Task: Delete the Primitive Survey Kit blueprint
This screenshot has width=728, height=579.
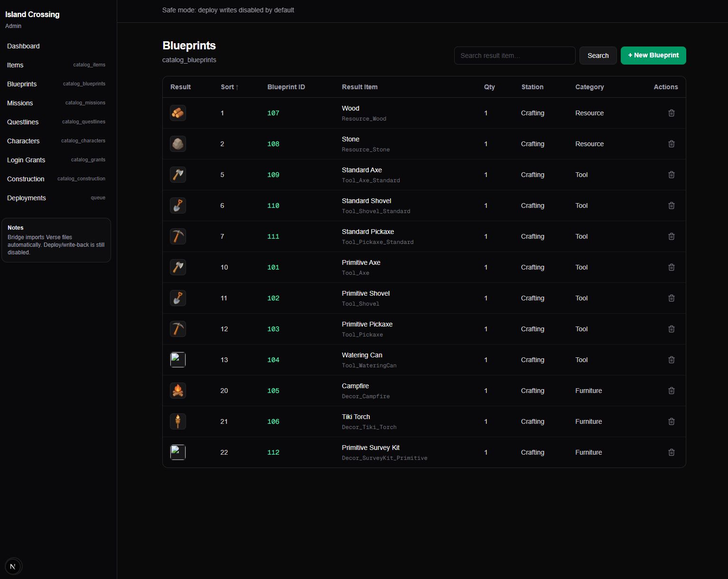Action: [671, 452]
